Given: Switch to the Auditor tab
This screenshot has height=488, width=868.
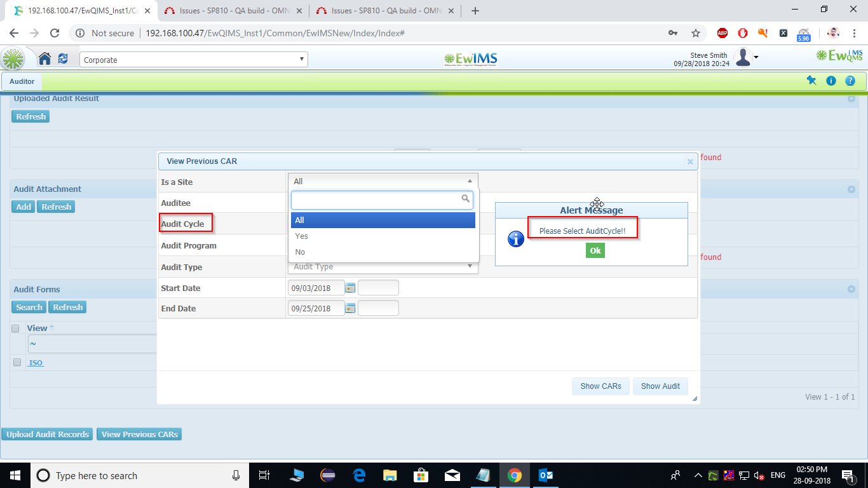Looking at the screenshot, I should point(22,81).
